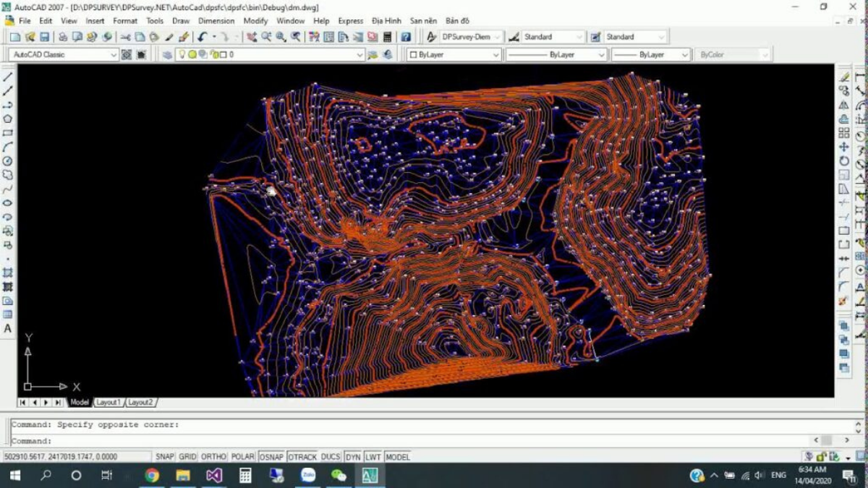The width and height of the screenshot is (868, 488).
Task: Open Zalo from the taskbar
Action: [x=308, y=476]
